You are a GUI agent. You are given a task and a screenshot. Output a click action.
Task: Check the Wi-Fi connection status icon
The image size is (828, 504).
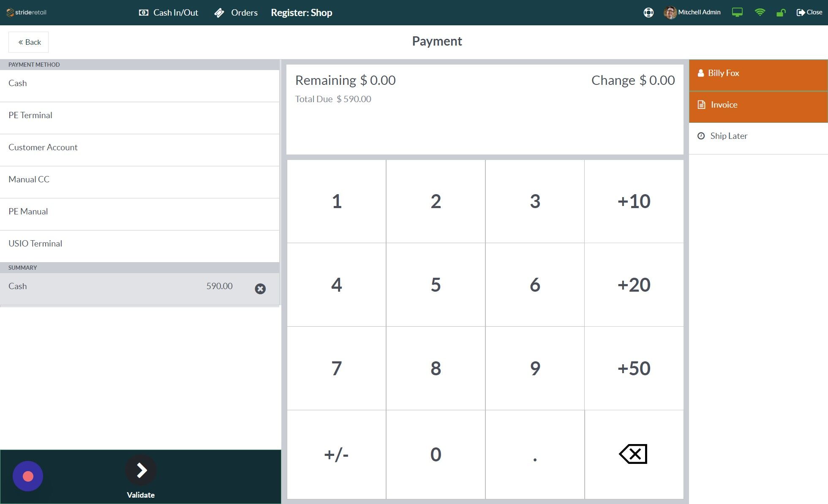(760, 12)
